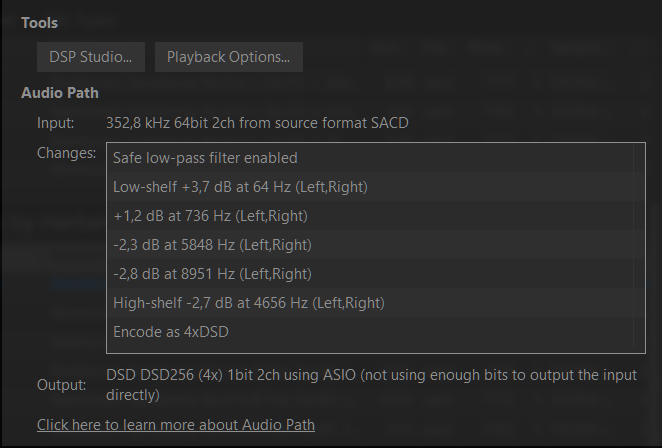Click the Input: label

(x=56, y=123)
